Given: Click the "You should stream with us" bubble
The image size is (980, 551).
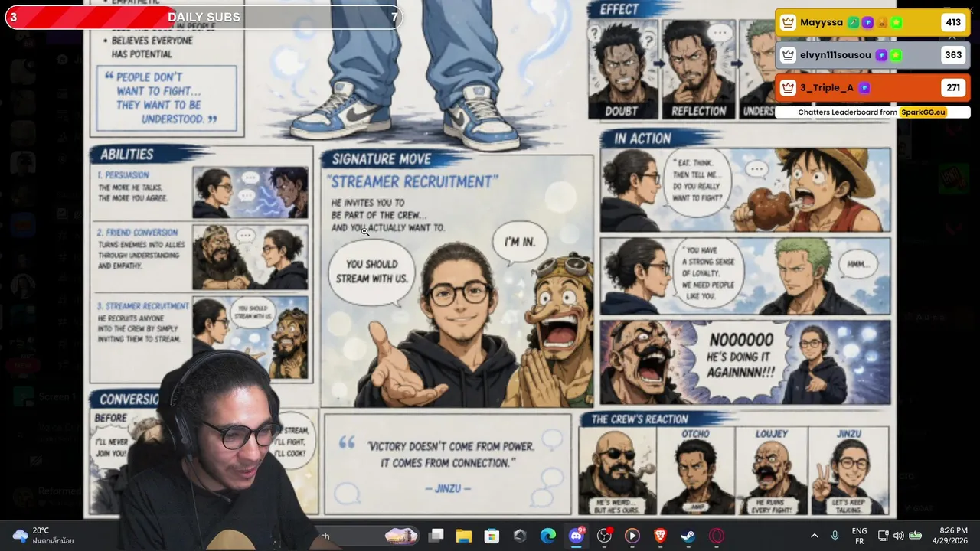Looking at the screenshot, I should click(x=371, y=271).
